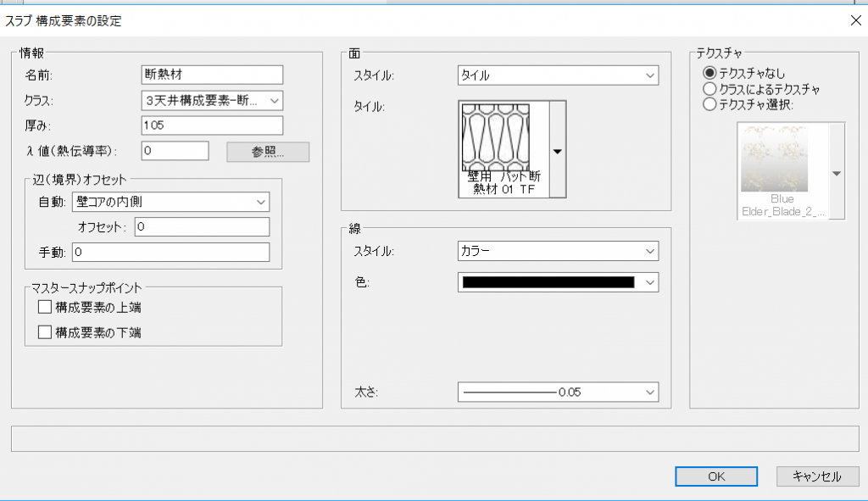
Task: Click the black line color swatch
Action: tap(548, 282)
